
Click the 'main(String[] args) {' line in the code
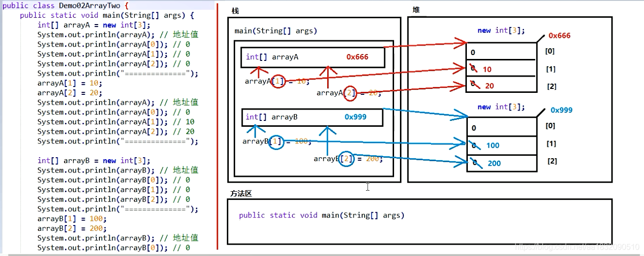click(107, 15)
